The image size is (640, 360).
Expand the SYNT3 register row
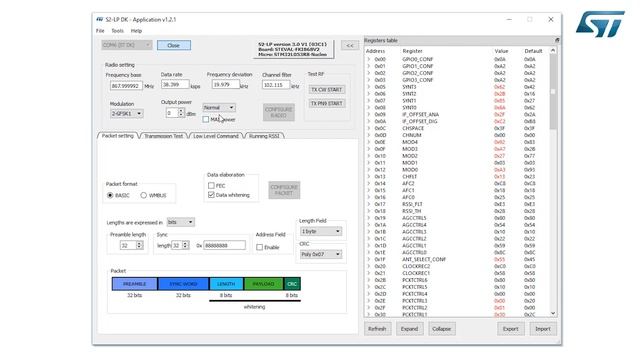368,87
